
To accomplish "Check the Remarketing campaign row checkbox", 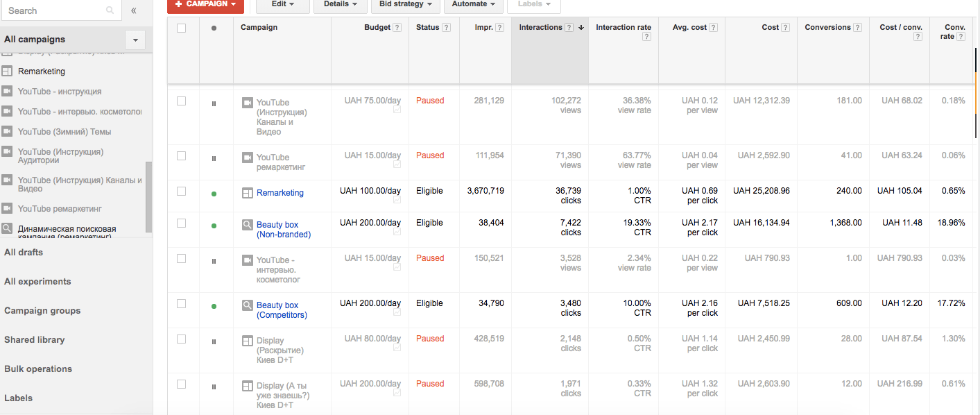I will [182, 191].
